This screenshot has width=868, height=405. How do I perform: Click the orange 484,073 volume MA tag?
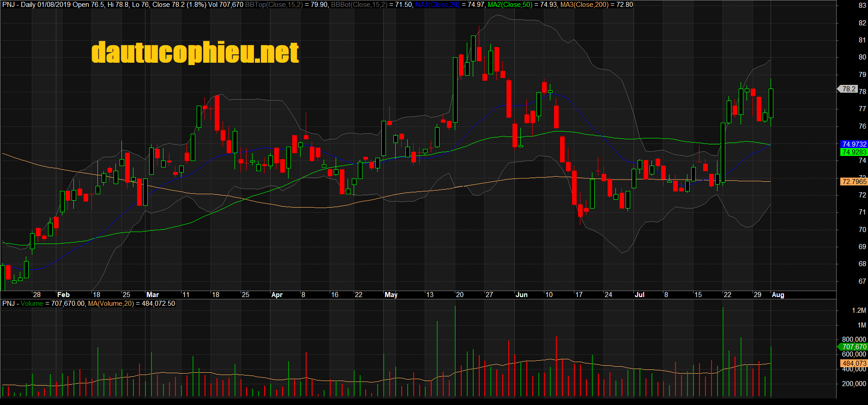[854, 363]
